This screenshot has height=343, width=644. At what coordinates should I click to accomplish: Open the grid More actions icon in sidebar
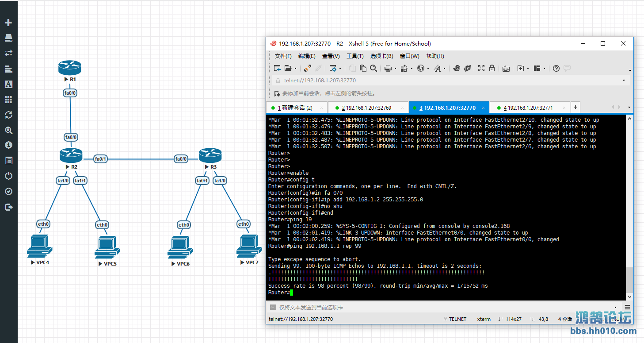point(8,100)
